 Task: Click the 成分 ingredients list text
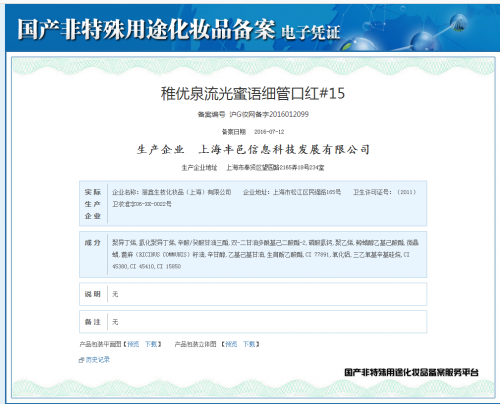tap(265, 254)
